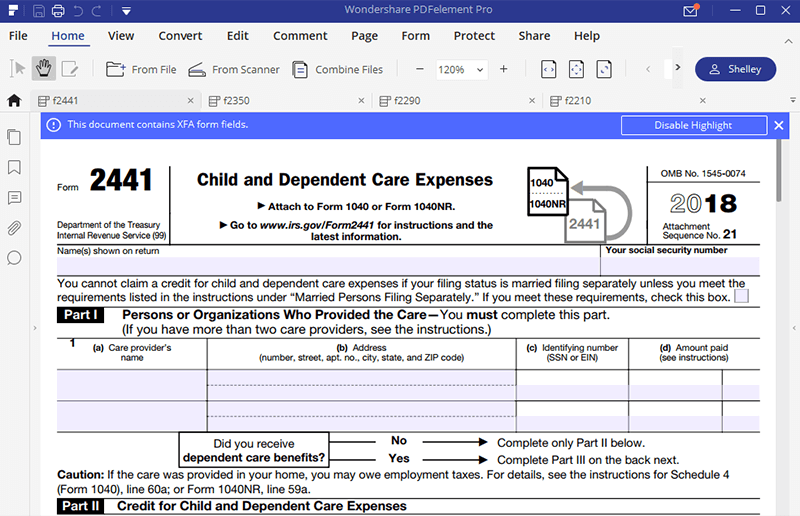The height and width of the screenshot is (516, 800).
Task: Click the Disable Highlight button
Action: 693,125
